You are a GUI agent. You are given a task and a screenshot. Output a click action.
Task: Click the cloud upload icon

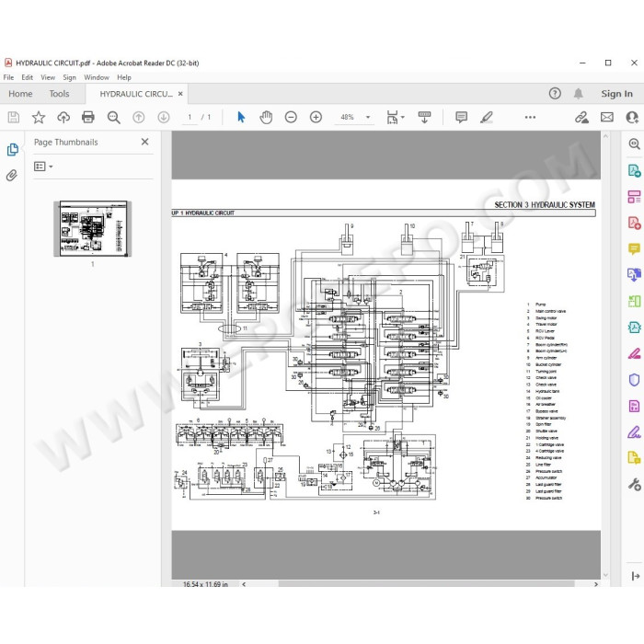coord(63,118)
